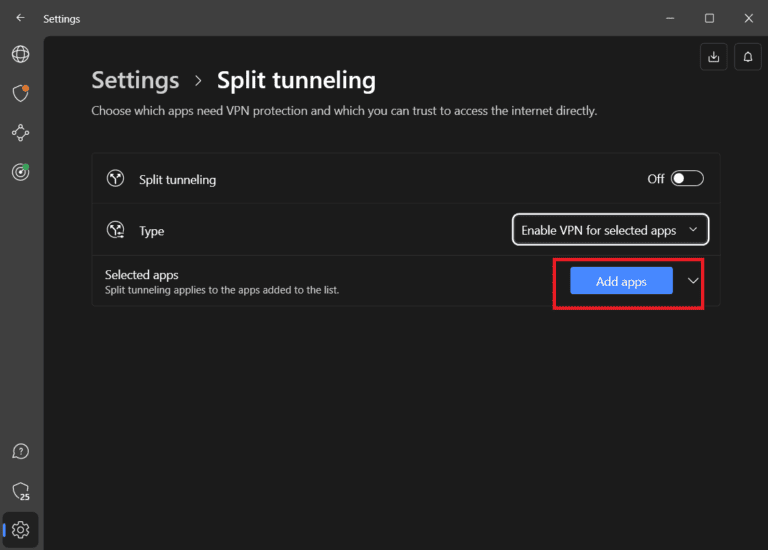The height and width of the screenshot is (550, 768).
Task: Go back to Settings via breadcrumb
Action: click(x=135, y=80)
